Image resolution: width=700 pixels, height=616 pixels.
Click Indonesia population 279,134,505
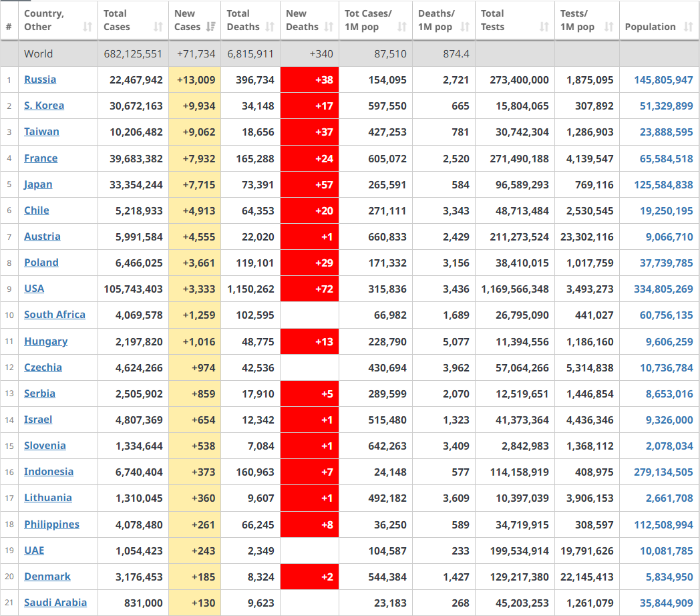[663, 472]
